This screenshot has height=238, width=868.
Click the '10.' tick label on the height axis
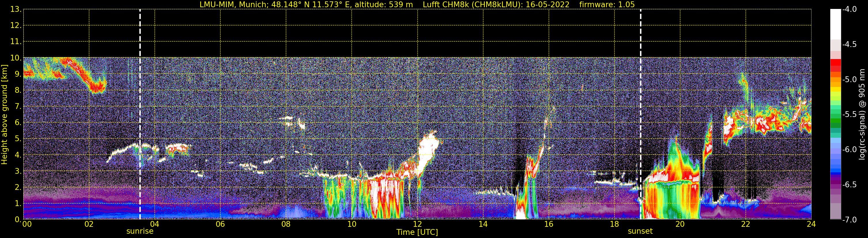pyautogui.click(x=16, y=58)
